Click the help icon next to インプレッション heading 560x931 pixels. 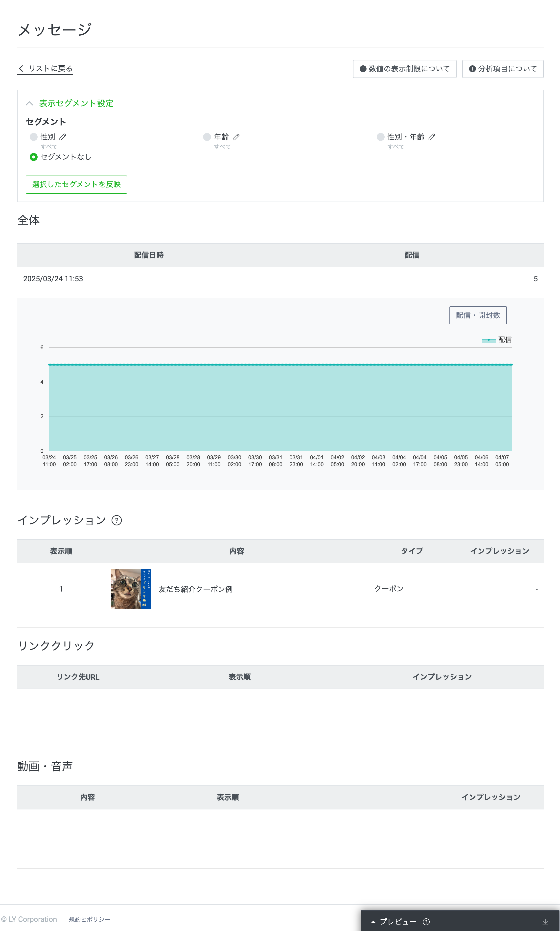tap(117, 520)
